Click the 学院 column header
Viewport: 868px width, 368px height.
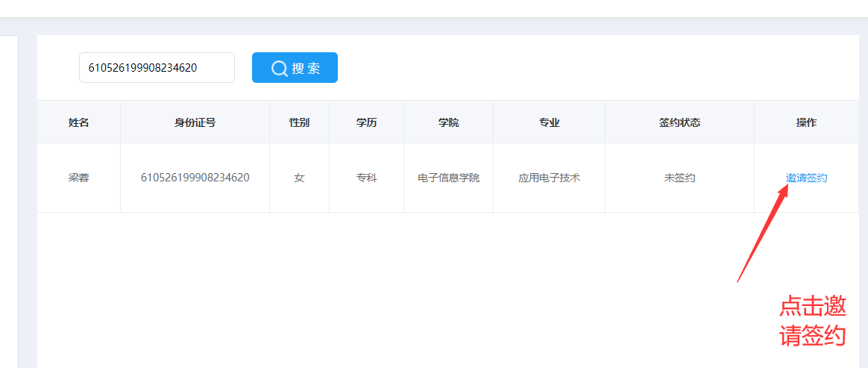(448, 122)
